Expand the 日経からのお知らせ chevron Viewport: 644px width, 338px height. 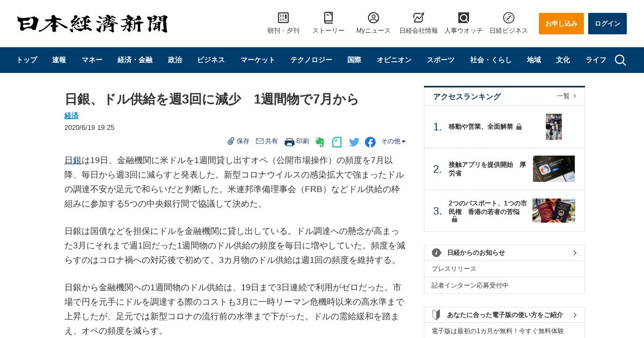pyautogui.click(x=575, y=253)
